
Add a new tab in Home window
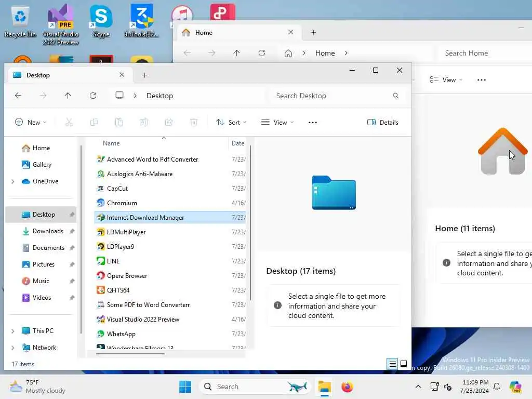pos(313,33)
